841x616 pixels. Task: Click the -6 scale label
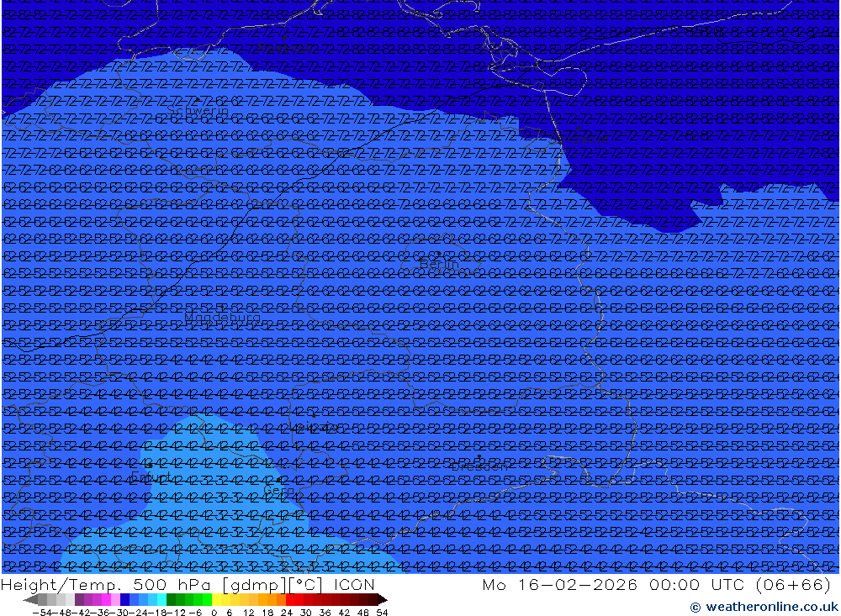pyautogui.click(x=195, y=613)
